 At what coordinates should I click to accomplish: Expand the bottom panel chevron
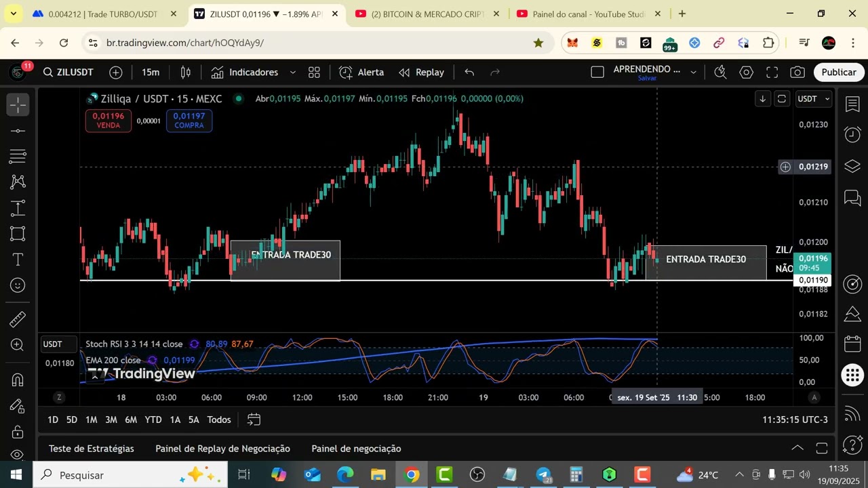click(x=797, y=448)
